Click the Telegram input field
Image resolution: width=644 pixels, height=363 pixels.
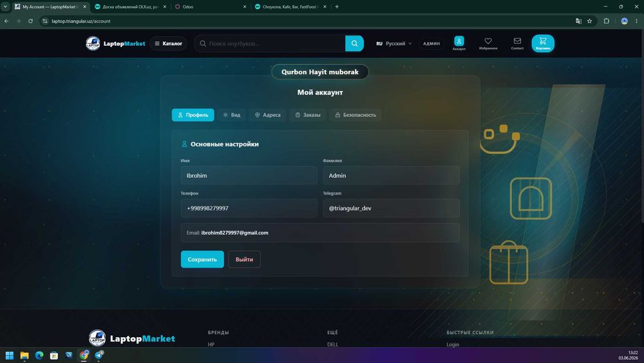(x=391, y=208)
